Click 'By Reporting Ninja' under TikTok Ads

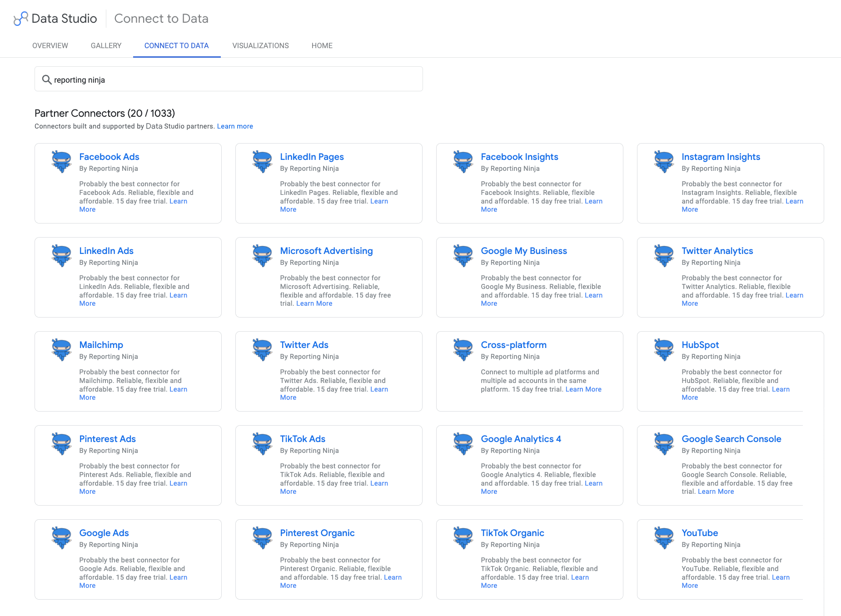pos(309,451)
